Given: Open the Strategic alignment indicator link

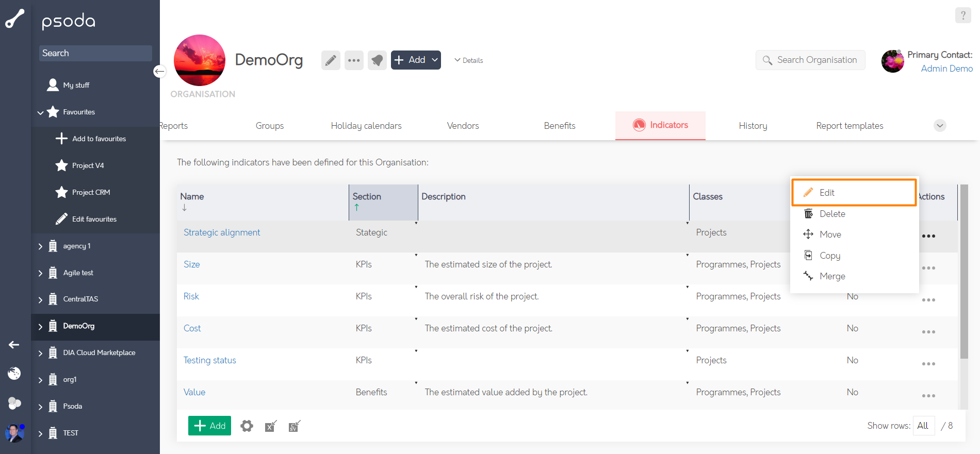Looking at the screenshot, I should click(222, 232).
